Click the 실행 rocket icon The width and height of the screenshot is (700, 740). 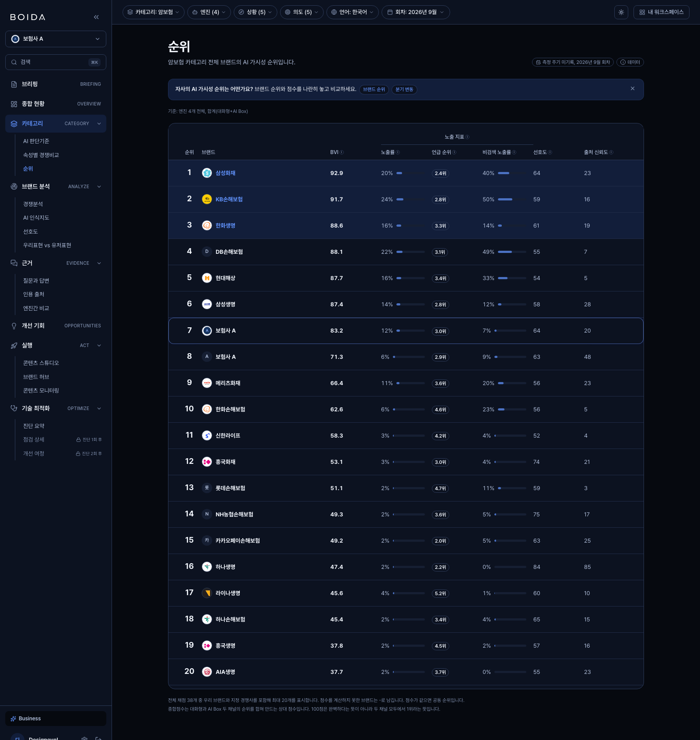[14, 345]
